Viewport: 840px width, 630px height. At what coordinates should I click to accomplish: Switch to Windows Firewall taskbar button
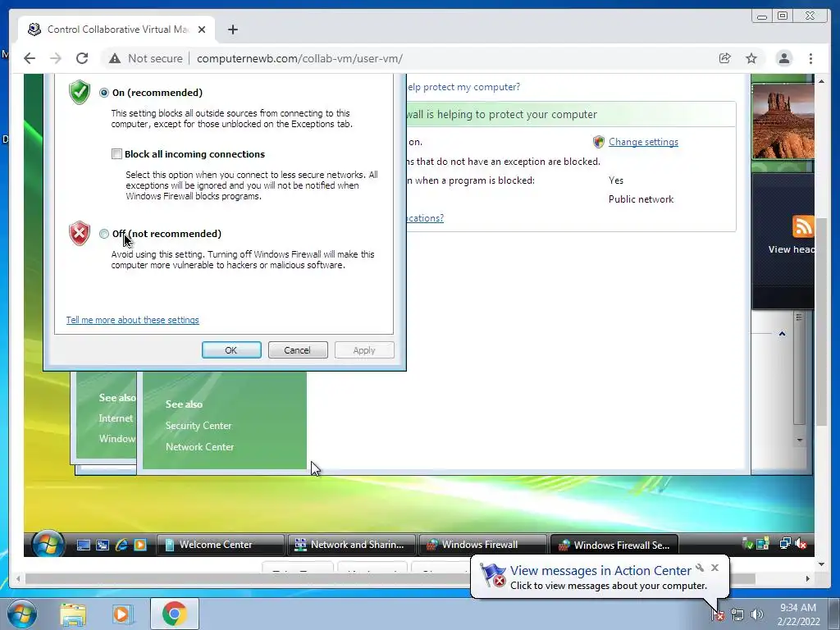[x=482, y=545]
